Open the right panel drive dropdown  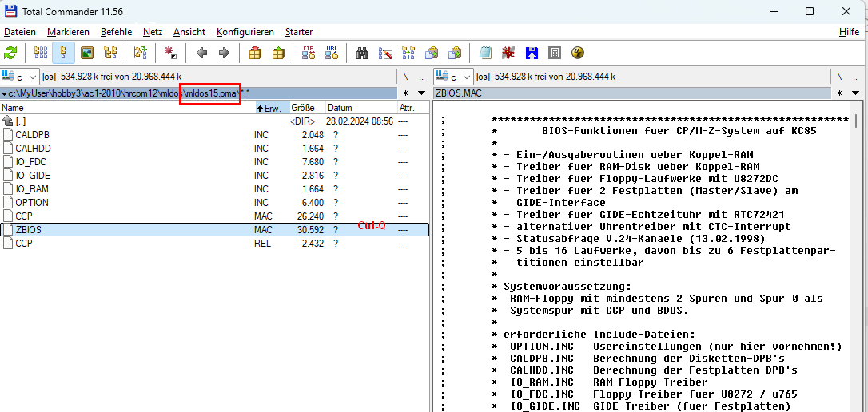(454, 77)
